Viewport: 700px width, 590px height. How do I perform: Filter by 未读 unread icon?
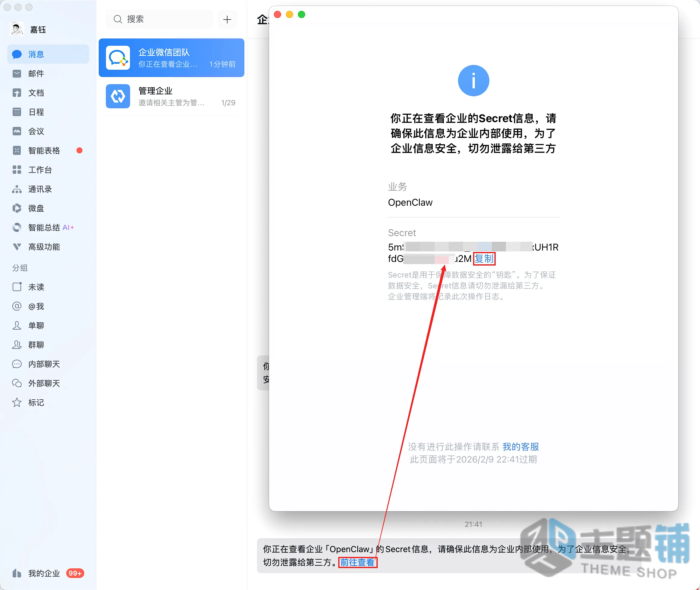tap(17, 287)
